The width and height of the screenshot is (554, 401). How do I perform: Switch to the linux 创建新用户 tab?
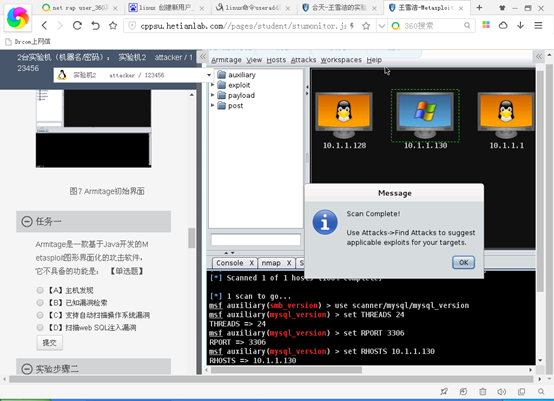(x=166, y=8)
